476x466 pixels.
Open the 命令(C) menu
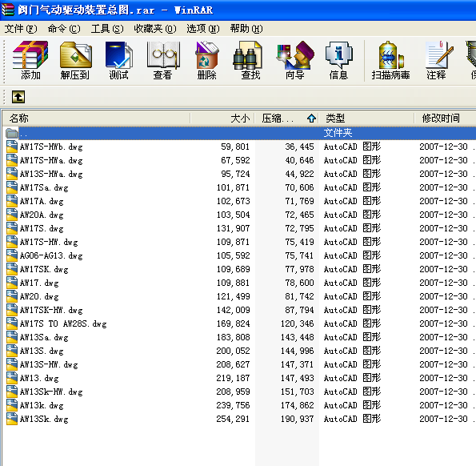(x=64, y=29)
